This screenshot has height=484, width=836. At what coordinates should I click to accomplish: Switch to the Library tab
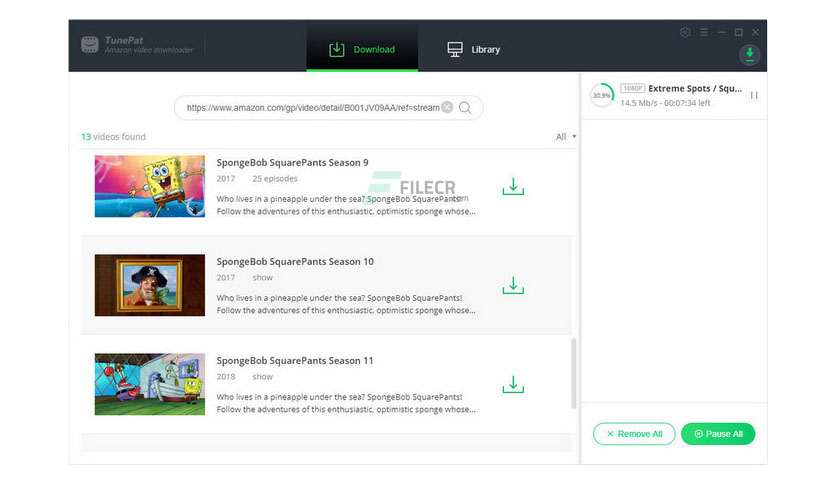pyautogui.click(x=473, y=49)
